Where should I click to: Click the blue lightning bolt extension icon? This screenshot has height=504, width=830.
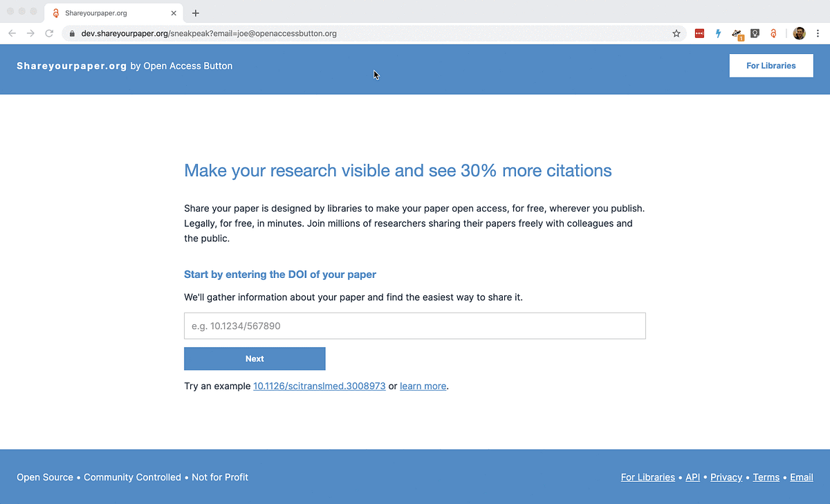718,33
